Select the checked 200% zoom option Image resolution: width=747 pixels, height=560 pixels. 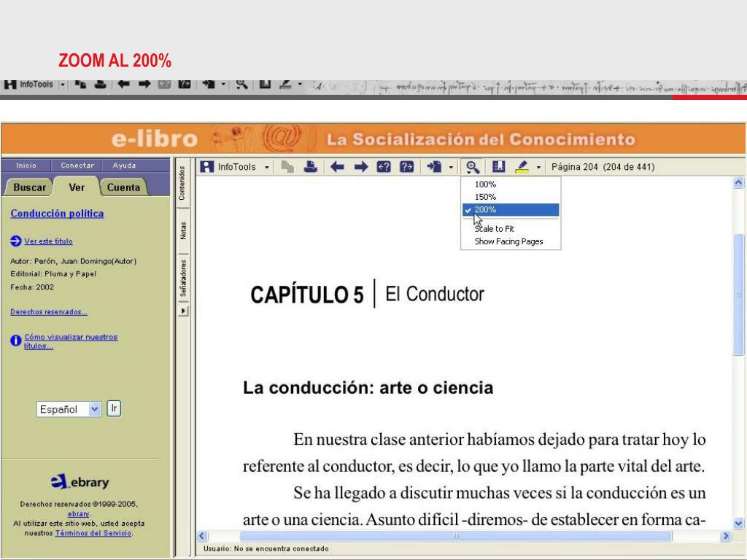pyautogui.click(x=511, y=210)
